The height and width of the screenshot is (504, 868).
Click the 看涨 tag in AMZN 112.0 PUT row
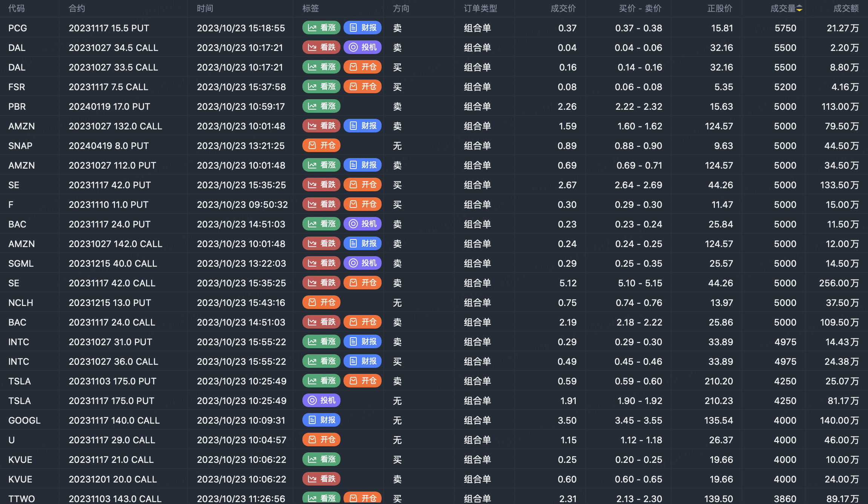(x=321, y=165)
